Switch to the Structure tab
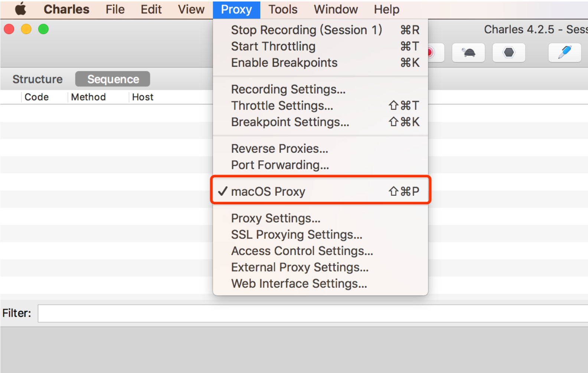Image resolution: width=588 pixels, height=373 pixels. (x=37, y=79)
